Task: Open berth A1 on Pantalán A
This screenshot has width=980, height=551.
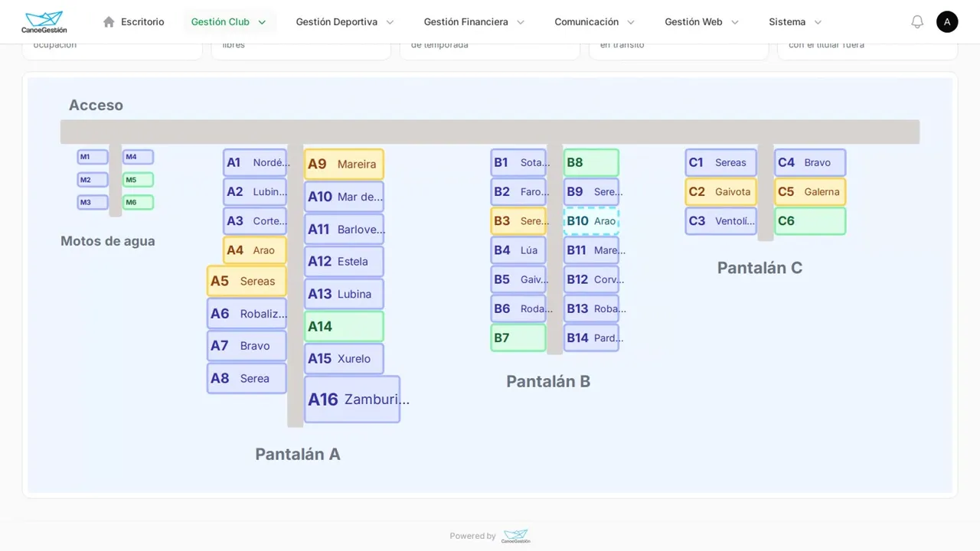Action: 255,162
